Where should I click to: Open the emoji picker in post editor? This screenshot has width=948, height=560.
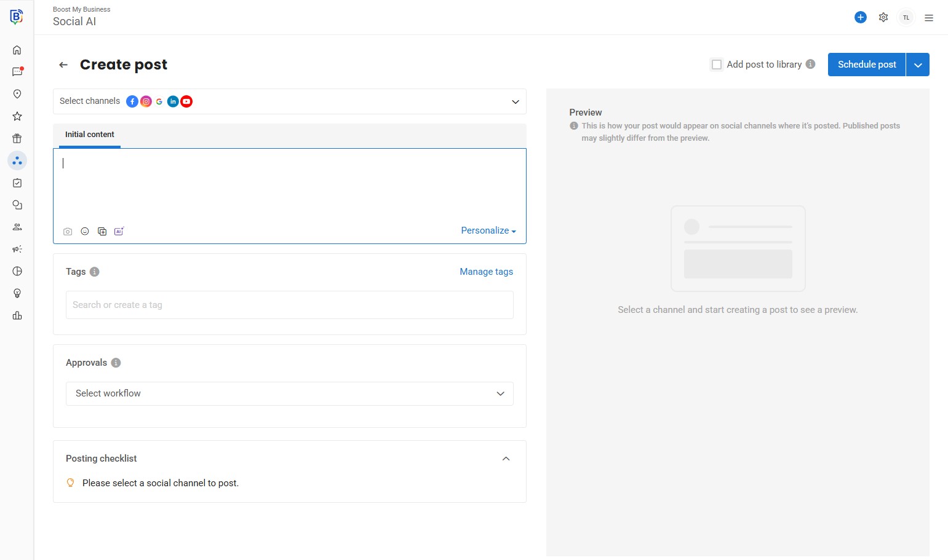tap(85, 231)
